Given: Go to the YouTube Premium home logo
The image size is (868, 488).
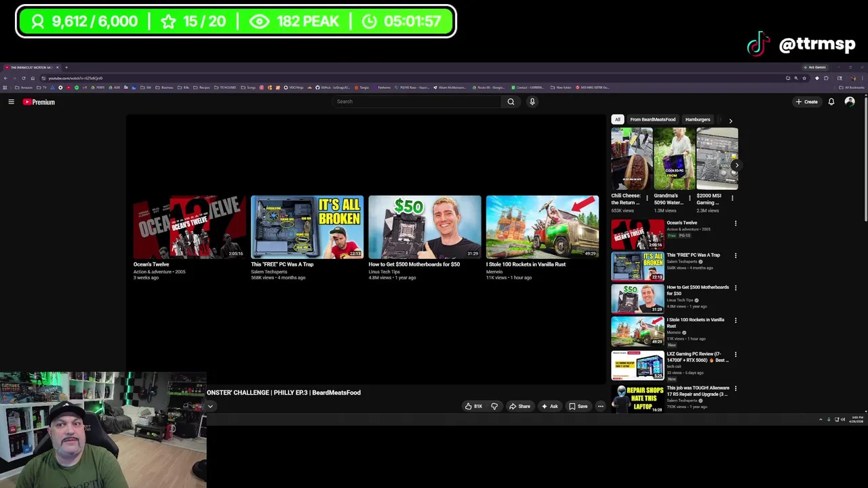Looking at the screenshot, I should click(39, 102).
